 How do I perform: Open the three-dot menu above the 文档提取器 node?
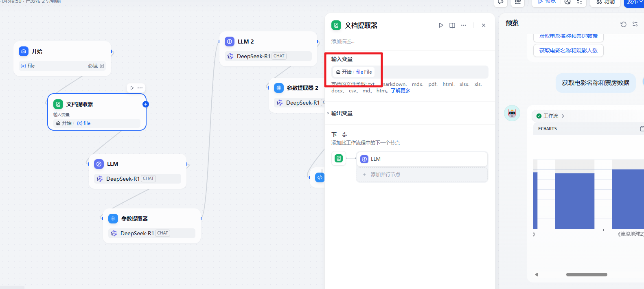[140, 88]
